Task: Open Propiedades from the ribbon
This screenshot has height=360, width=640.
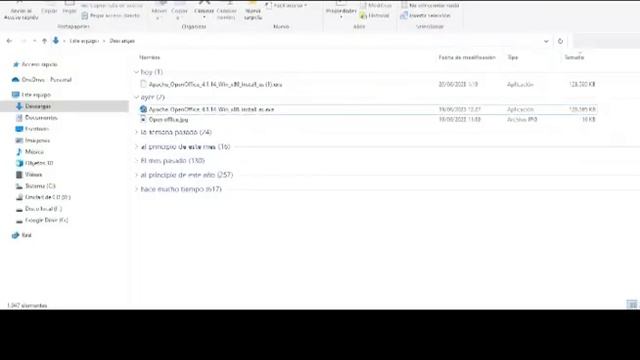Action: (341, 11)
